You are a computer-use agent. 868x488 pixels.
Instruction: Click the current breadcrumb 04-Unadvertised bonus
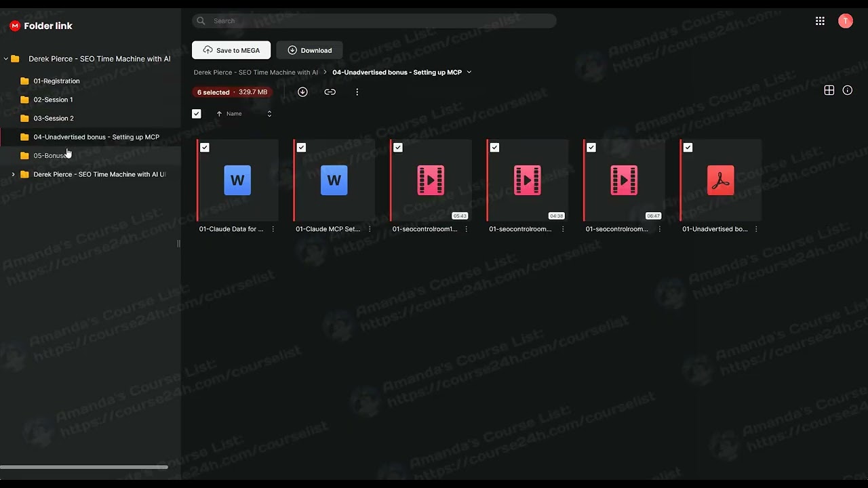[397, 72]
